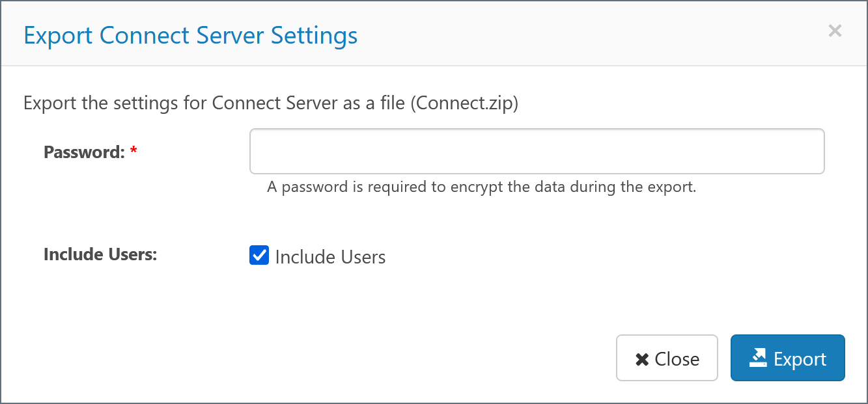
Task: Focus the Password input field
Action: tap(537, 151)
